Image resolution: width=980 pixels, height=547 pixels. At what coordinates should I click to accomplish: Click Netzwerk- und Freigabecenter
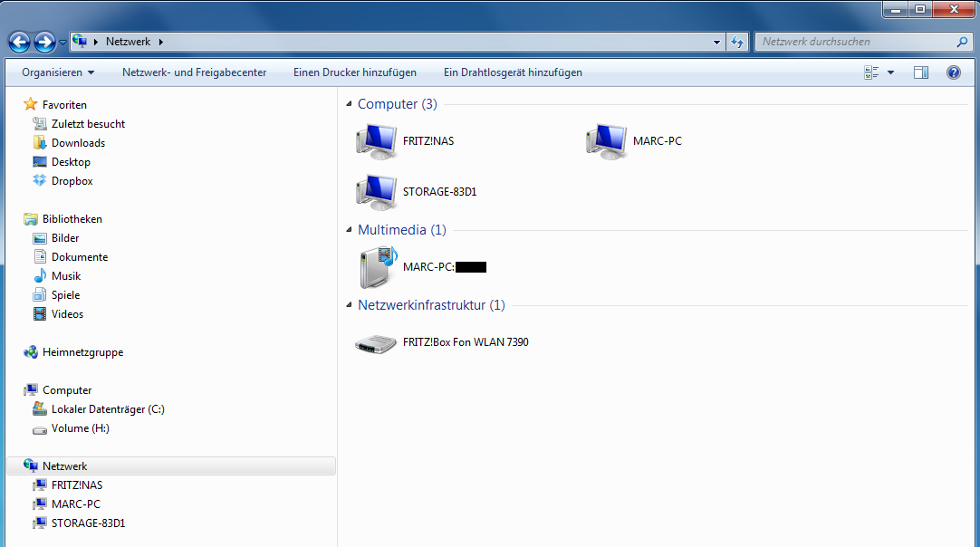(194, 72)
